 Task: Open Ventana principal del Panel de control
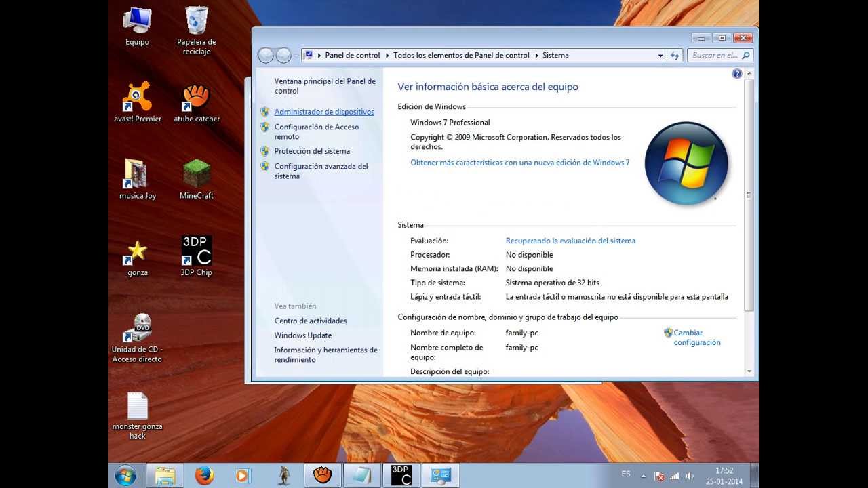[325, 86]
